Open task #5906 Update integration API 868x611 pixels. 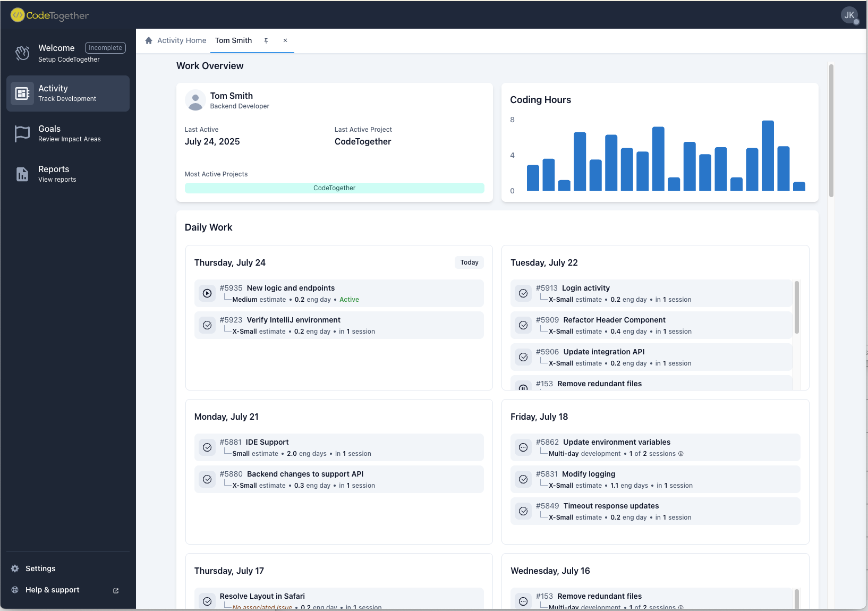pyautogui.click(x=651, y=357)
